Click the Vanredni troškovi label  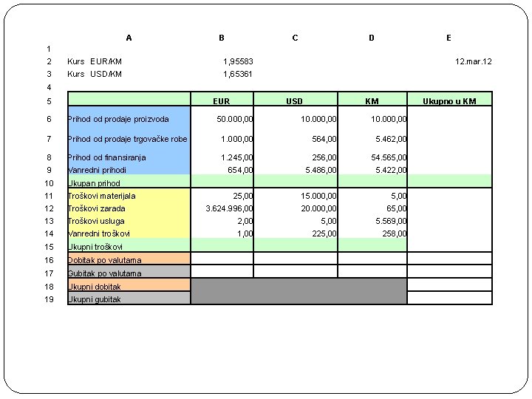(99, 233)
